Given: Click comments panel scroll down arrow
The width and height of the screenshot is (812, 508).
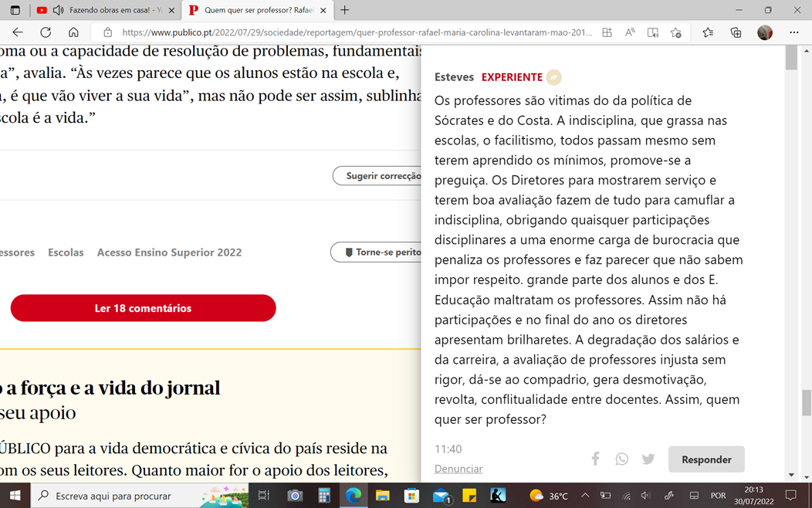Looking at the screenshot, I should coord(791,475).
